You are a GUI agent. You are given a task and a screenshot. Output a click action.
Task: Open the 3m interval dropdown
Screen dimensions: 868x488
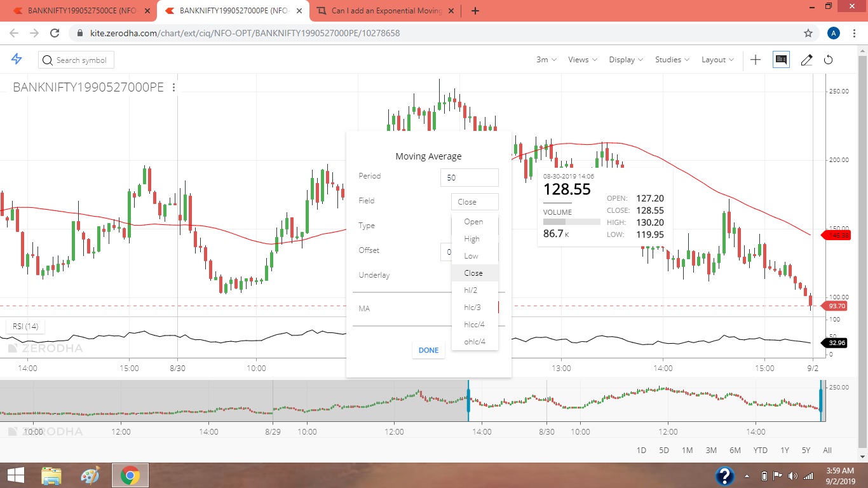(545, 59)
